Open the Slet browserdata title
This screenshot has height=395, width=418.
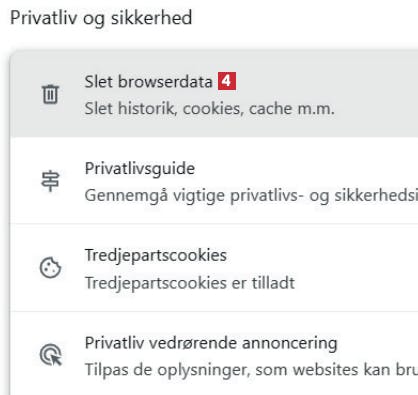pos(148,82)
